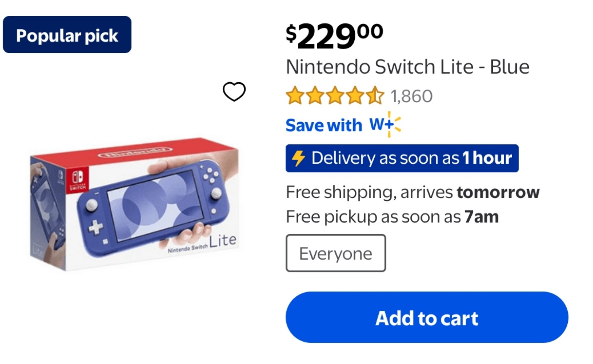
Task: Open the Nintendo Switch Lite - Blue title
Action: coord(407,67)
